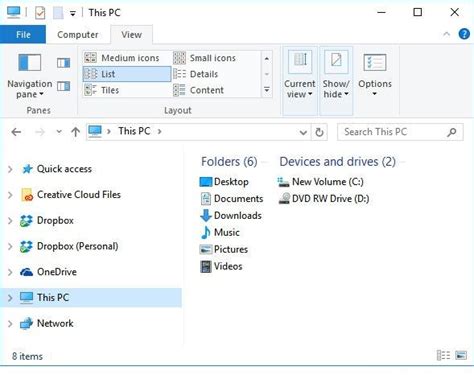Toggle the Preview pane icon
The image size is (474, 383).
point(63,63)
